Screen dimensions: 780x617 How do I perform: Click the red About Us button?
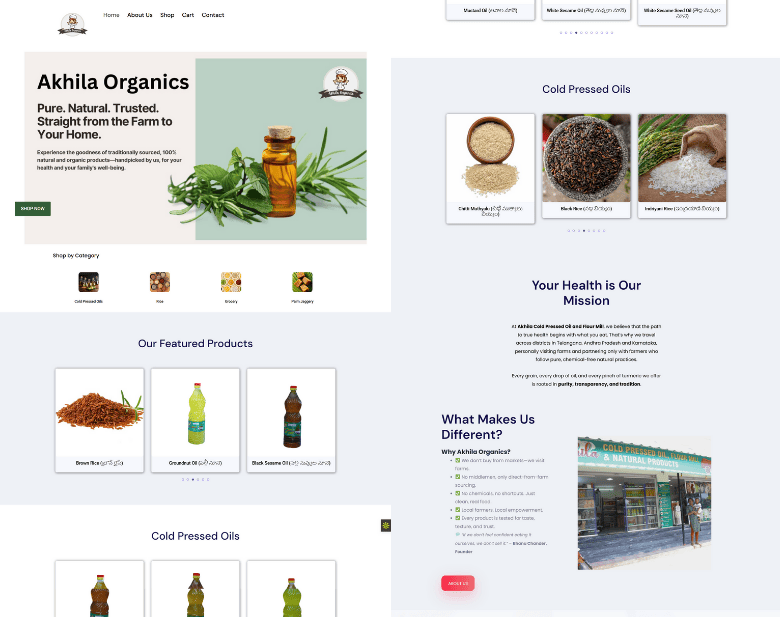point(457,583)
